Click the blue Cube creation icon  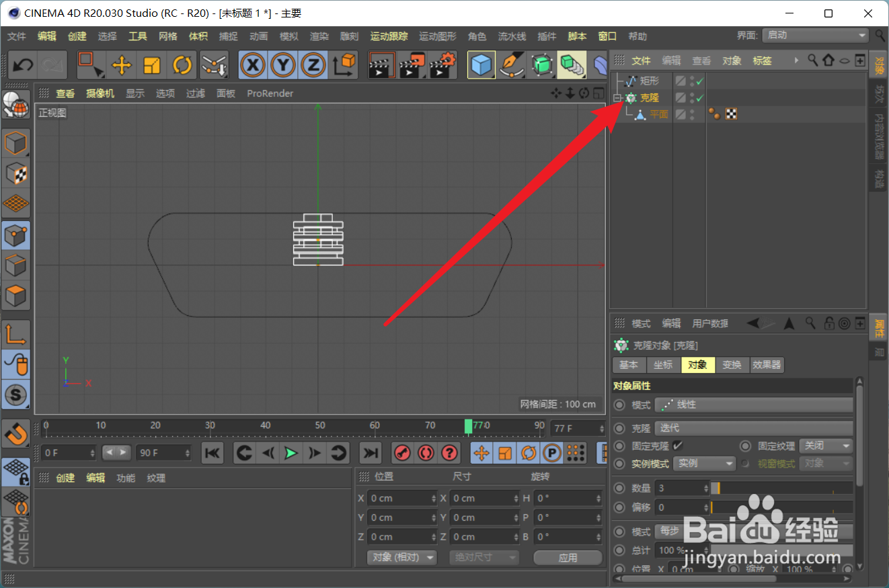pyautogui.click(x=481, y=65)
